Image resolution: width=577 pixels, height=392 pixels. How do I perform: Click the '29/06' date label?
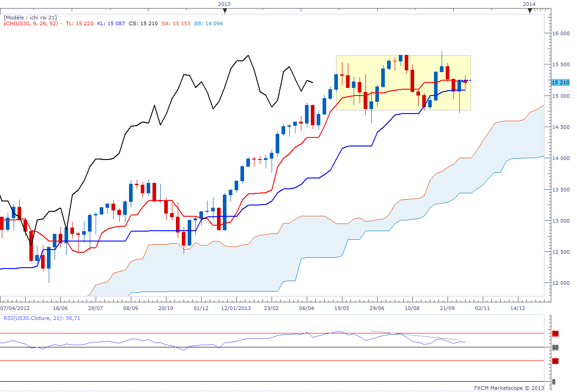click(x=377, y=308)
